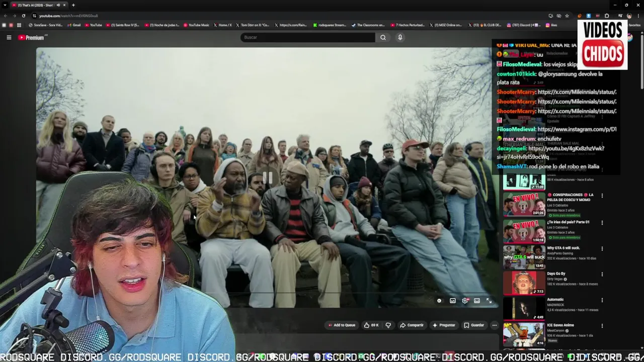Open the CONSPIRACIONES live video thumbnail

pyautogui.click(x=524, y=204)
